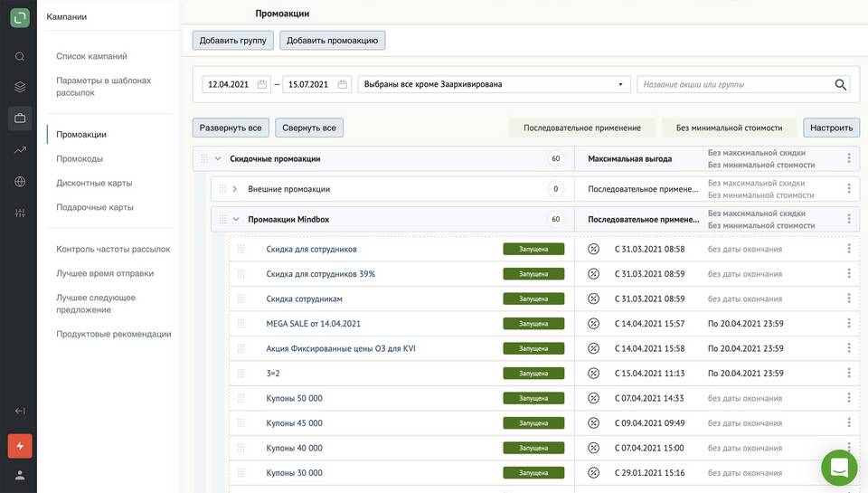868x493 pixels.
Task: Open the sliders settings icon in sidebar
Action: point(19,213)
